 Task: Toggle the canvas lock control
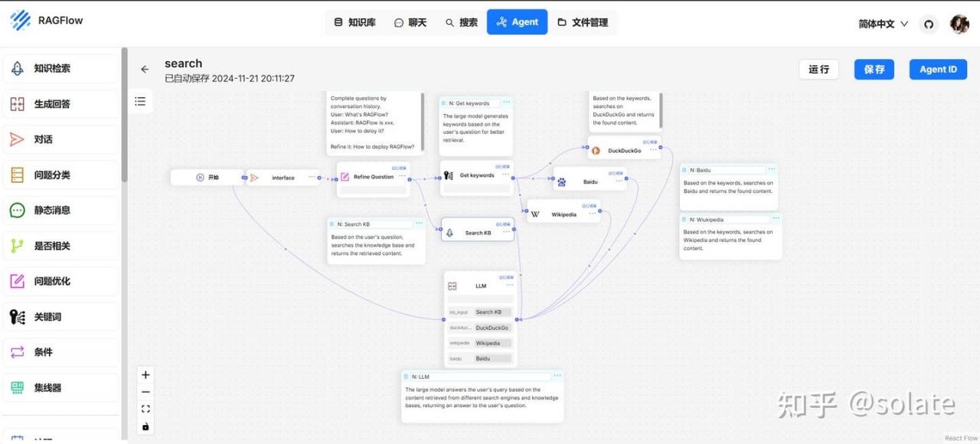[x=145, y=426]
